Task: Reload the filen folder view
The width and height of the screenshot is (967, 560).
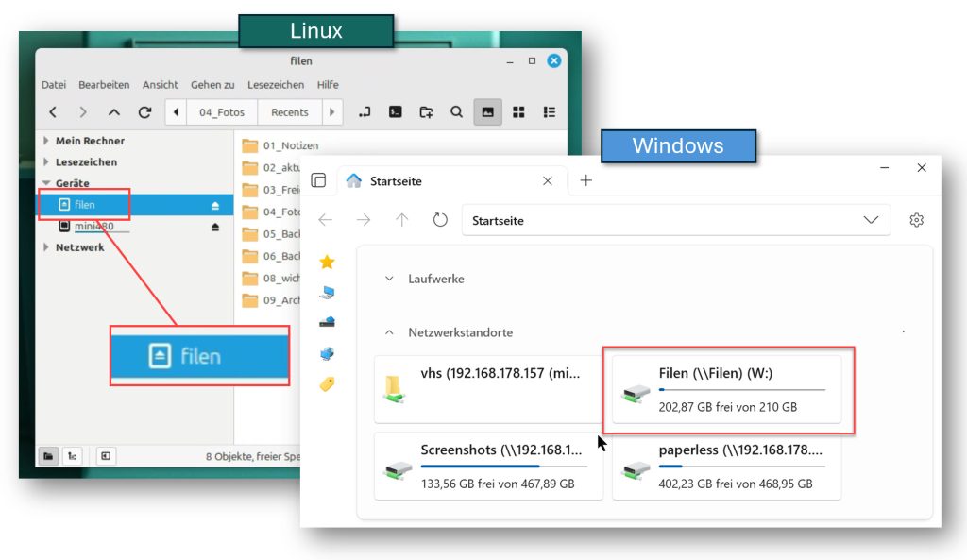Action: [x=144, y=112]
